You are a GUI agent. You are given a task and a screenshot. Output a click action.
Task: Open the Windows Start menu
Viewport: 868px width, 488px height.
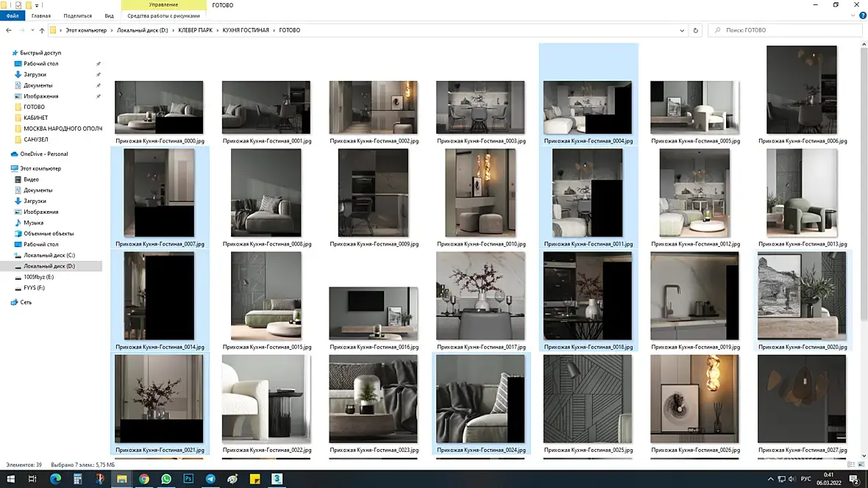pos(10,479)
